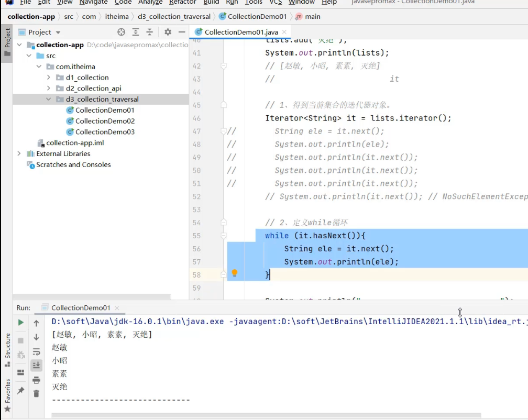Click the main method icon in breadcrumb
Viewport: 528px width, 420px height.
point(299,16)
